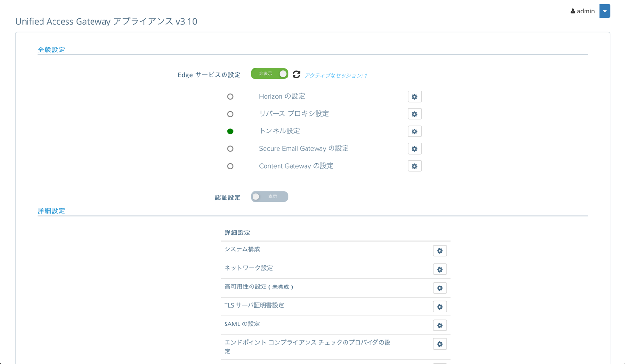Open the リバース プロキシ設定 gear icon
Image resolution: width=625 pixels, height=364 pixels.
(x=414, y=114)
